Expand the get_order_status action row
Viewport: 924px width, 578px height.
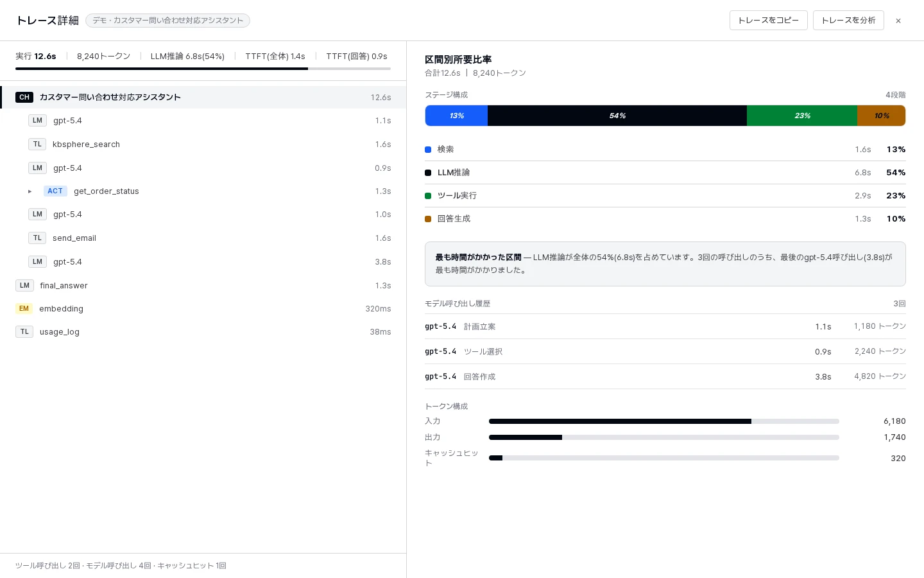tap(30, 191)
